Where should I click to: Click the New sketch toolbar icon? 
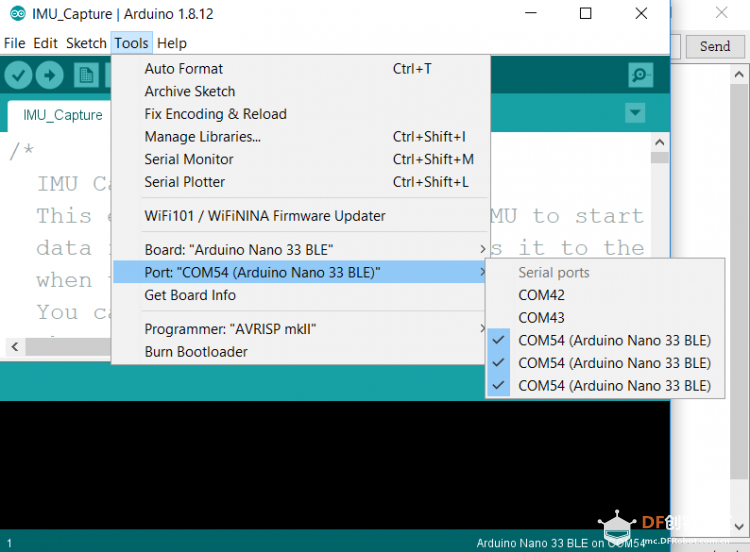coord(86,75)
